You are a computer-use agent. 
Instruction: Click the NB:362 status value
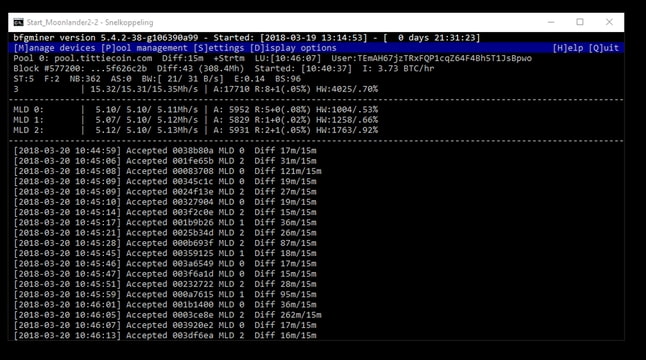[x=85, y=79]
